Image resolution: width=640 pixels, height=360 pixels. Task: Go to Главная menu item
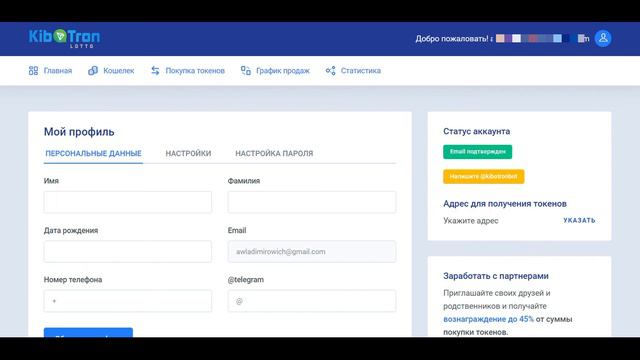click(58, 71)
